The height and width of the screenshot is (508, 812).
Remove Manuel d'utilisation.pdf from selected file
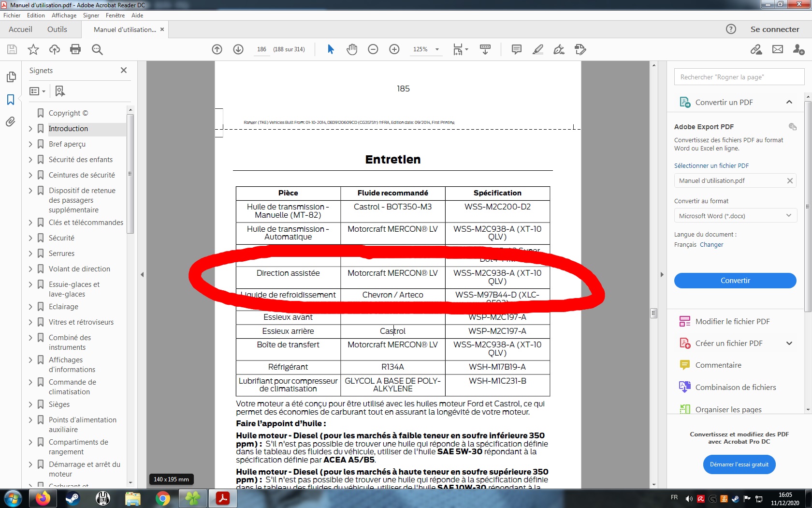790,180
